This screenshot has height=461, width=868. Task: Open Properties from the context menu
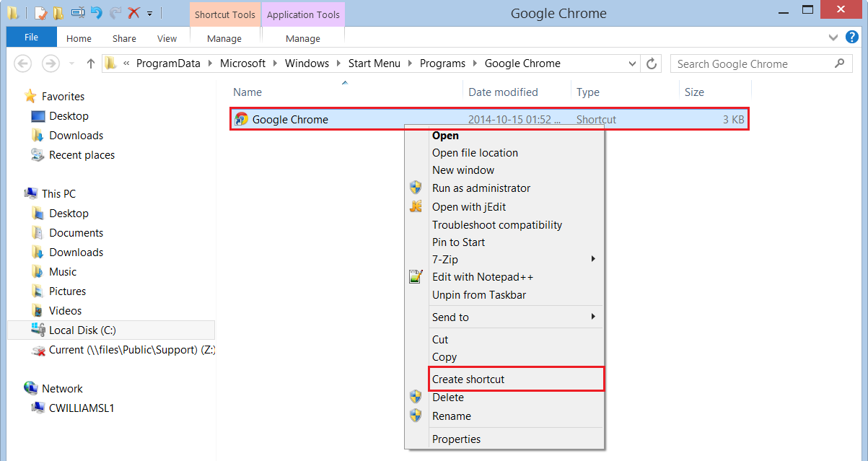pos(456,439)
